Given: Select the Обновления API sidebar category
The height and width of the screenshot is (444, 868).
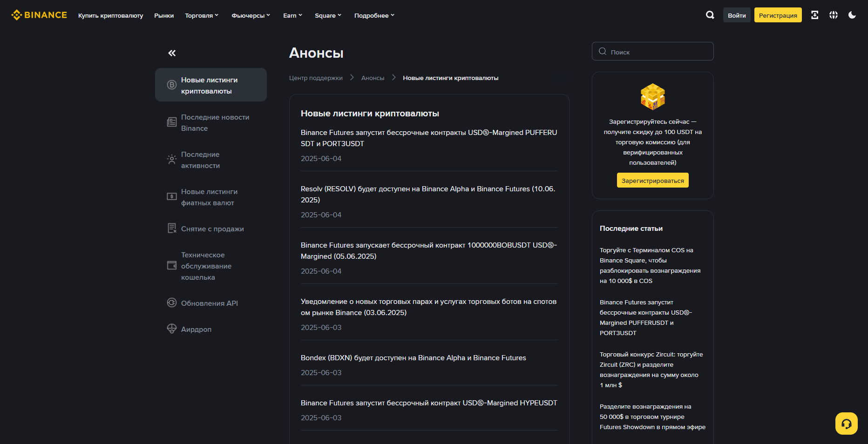Looking at the screenshot, I should [211, 303].
